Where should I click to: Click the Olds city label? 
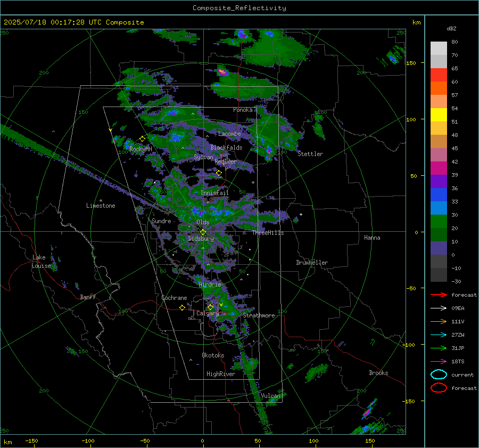[203, 222]
